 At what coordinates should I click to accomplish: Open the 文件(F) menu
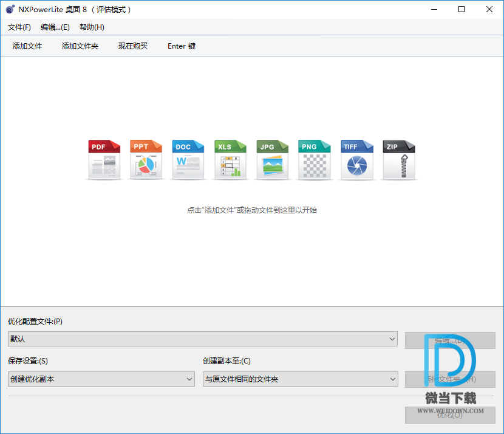pos(19,27)
